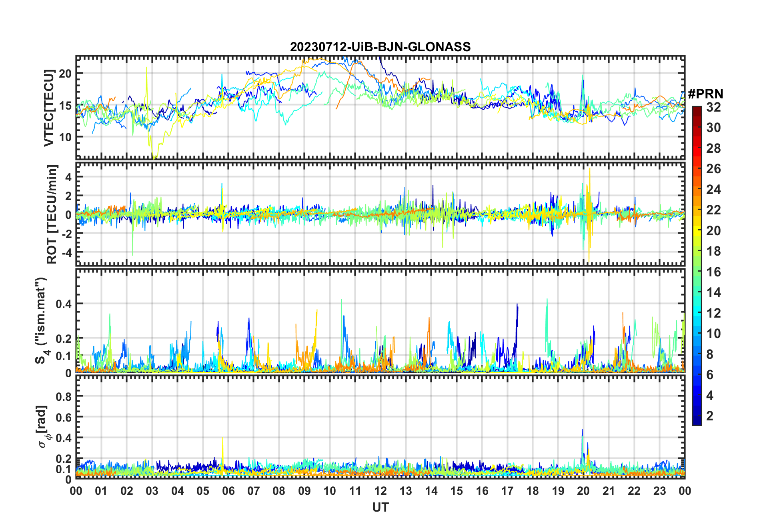
Task: Click the sigma-phi [rad] y-axis label
Action: 44,427
